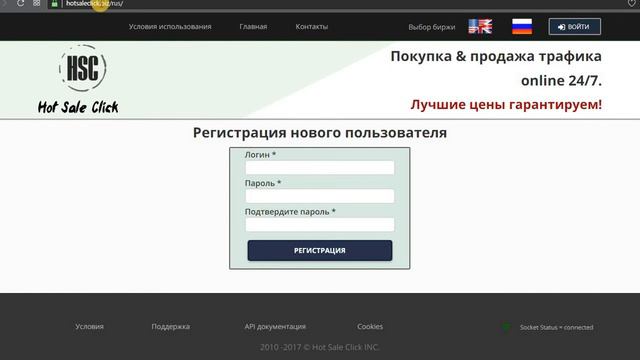The width and height of the screenshot is (640, 360).
Task: Click the Регистрация нового пользователя heading
Action: [320, 133]
